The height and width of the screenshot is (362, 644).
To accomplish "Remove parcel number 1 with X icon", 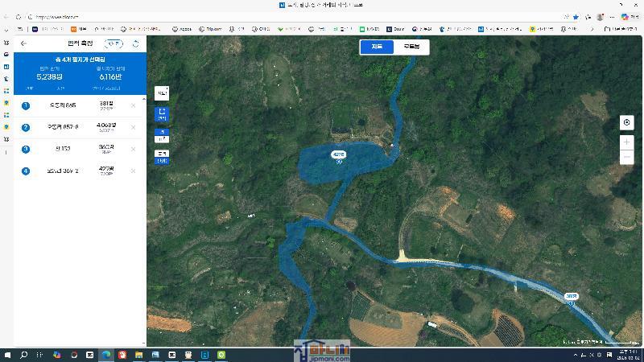I will [133, 105].
